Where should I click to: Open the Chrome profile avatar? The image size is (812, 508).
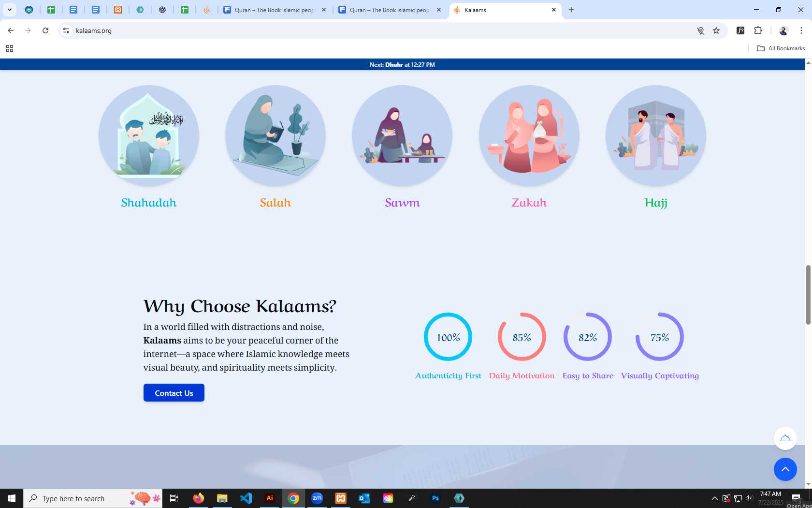click(783, 30)
